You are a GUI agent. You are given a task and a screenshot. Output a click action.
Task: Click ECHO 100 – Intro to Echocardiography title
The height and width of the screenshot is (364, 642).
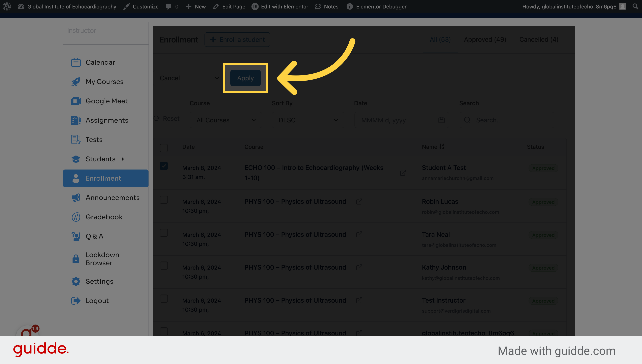coord(314,173)
